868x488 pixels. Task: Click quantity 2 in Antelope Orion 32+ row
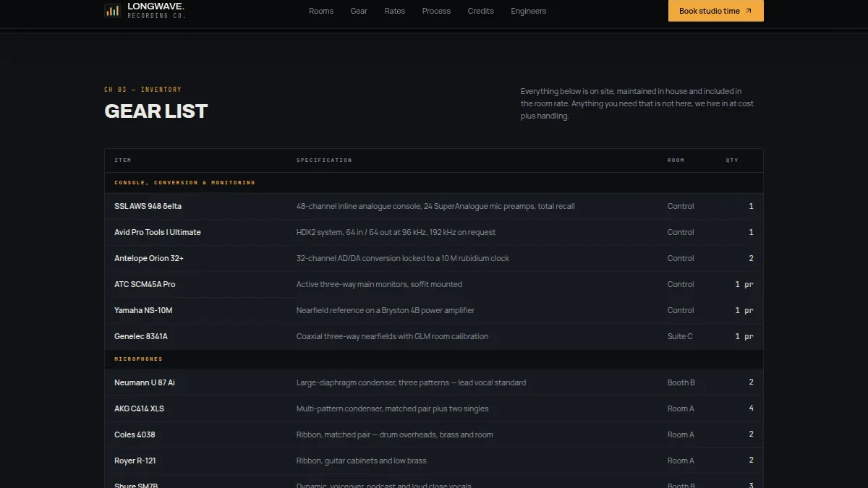[x=751, y=258]
